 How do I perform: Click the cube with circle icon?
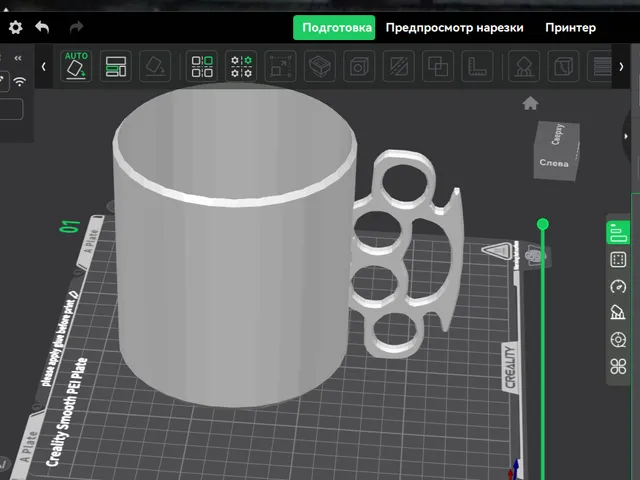(x=359, y=66)
